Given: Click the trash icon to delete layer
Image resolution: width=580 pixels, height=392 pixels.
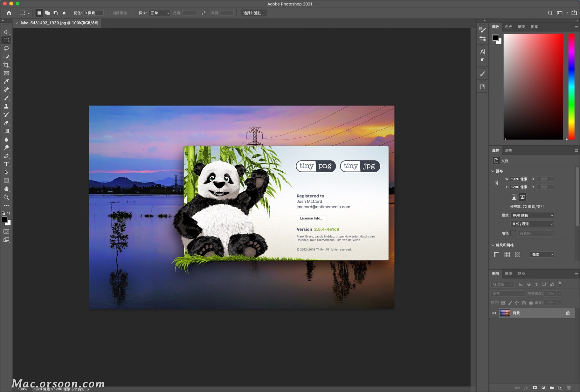Looking at the screenshot, I should pos(569,388).
